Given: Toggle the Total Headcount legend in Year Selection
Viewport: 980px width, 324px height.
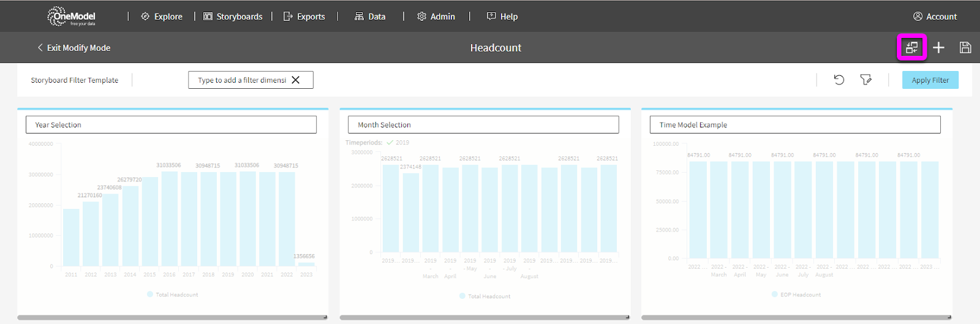Looking at the screenshot, I should tap(173, 295).
